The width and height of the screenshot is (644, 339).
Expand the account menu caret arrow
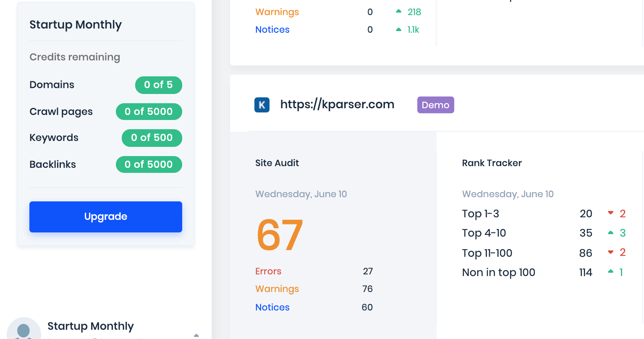pos(196,335)
